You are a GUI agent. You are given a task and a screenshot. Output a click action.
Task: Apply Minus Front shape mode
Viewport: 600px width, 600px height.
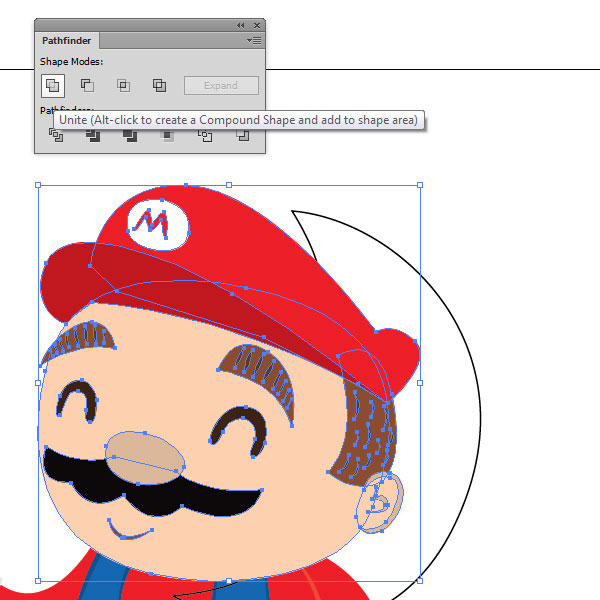[x=88, y=86]
